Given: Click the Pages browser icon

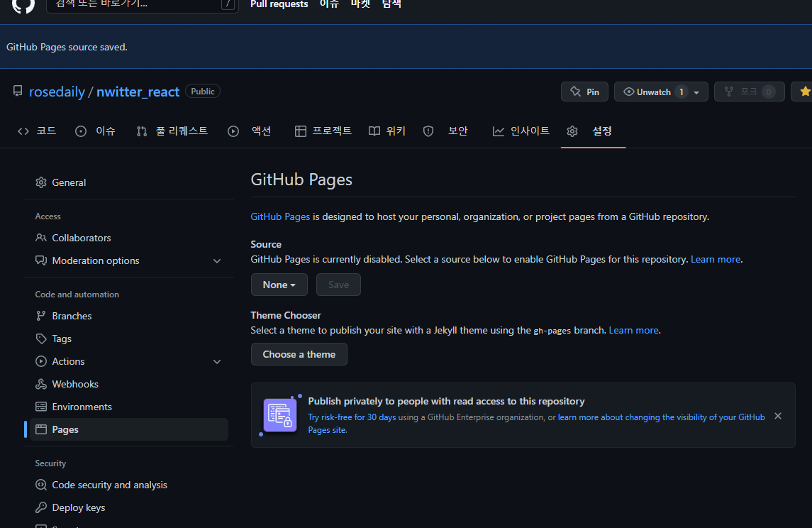Looking at the screenshot, I should point(41,429).
